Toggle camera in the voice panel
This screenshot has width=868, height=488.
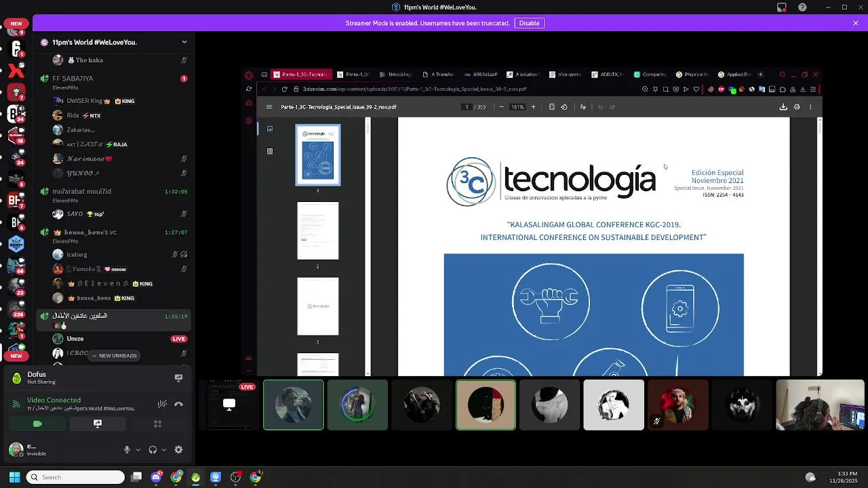37,424
